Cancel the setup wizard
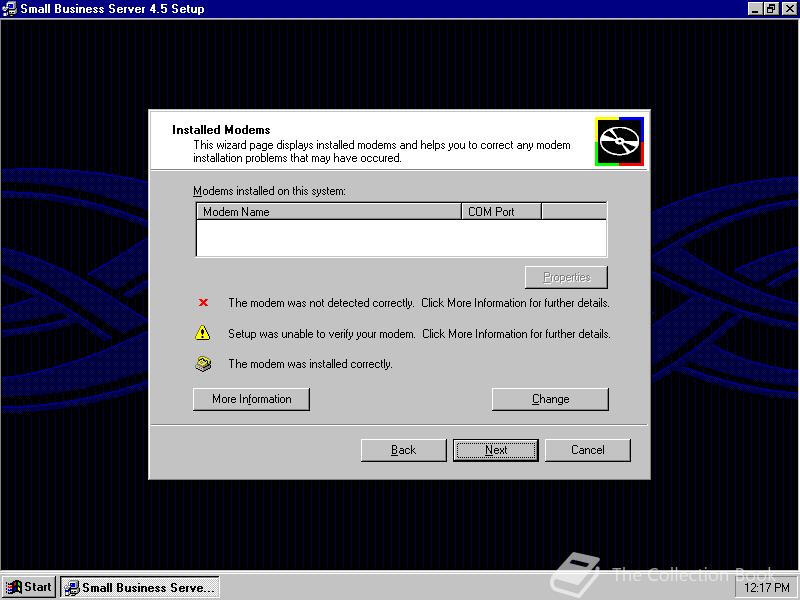The width and height of the screenshot is (800, 600). 588,450
